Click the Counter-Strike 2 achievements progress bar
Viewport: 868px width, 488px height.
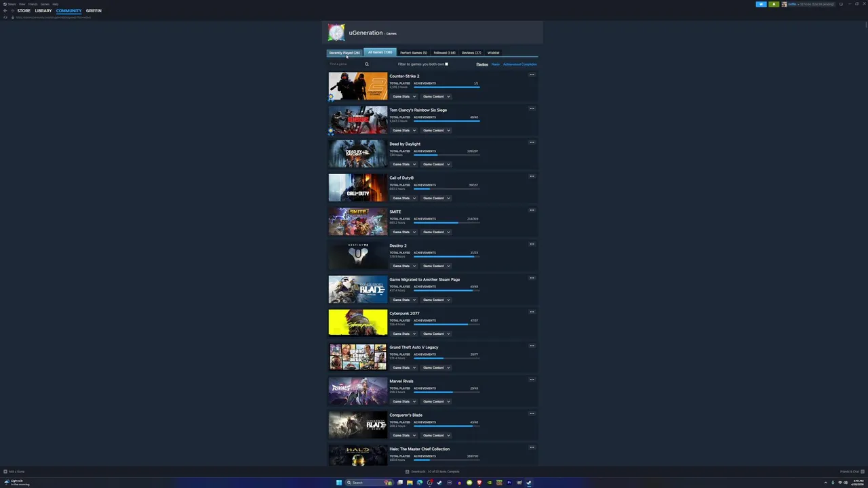click(x=447, y=87)
